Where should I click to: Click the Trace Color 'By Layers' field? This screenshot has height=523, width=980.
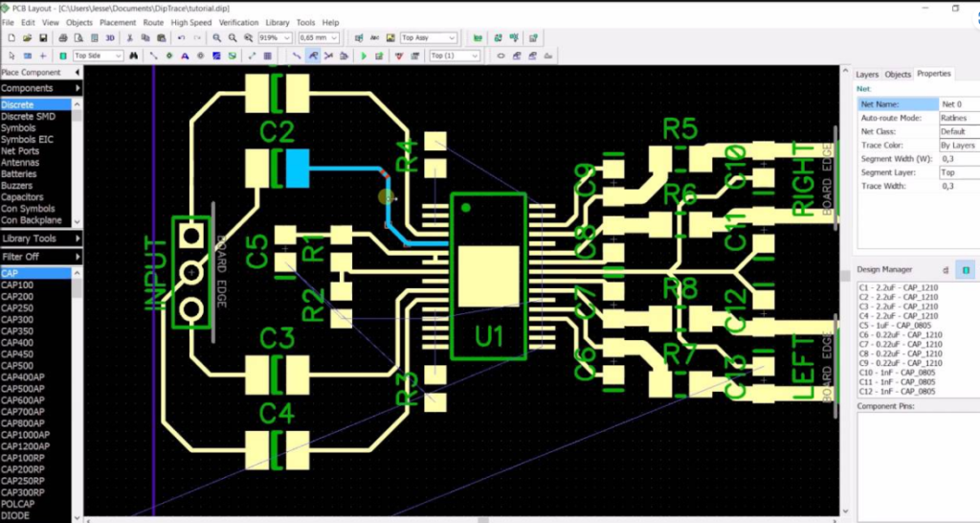pos(957,145)
